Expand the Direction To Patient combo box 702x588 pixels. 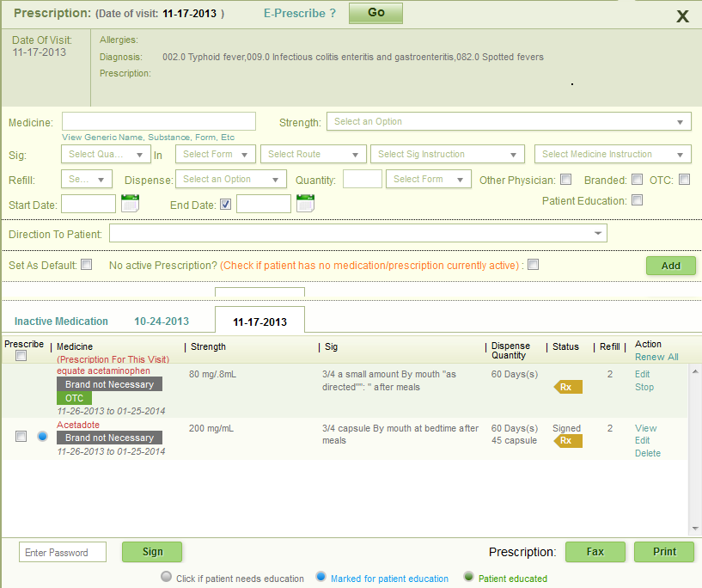358,233
